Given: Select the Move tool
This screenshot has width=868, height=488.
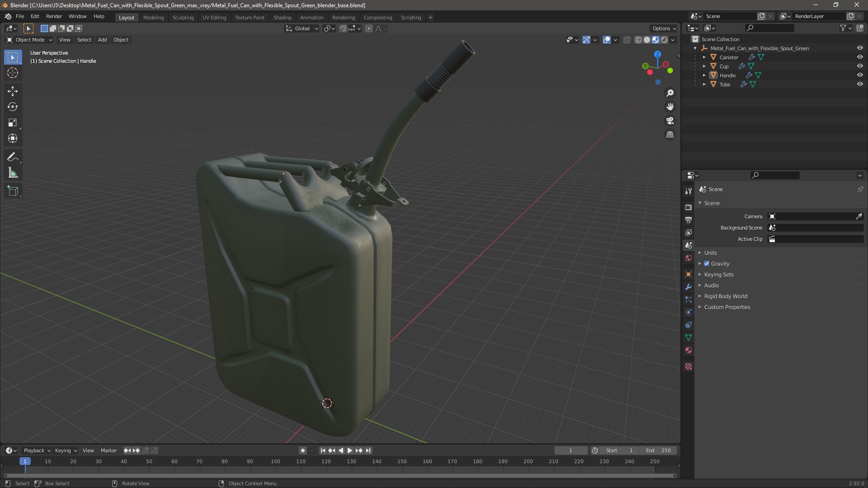Looking at the screenshot, I should [13, 91].
